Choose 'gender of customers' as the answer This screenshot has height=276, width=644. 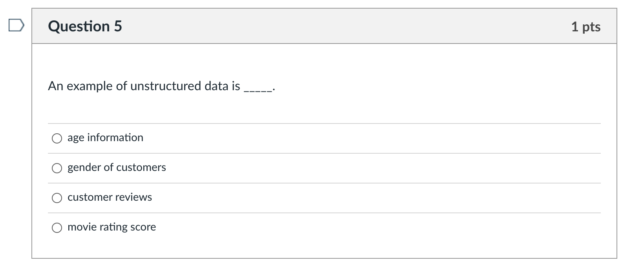pos(57,168)
